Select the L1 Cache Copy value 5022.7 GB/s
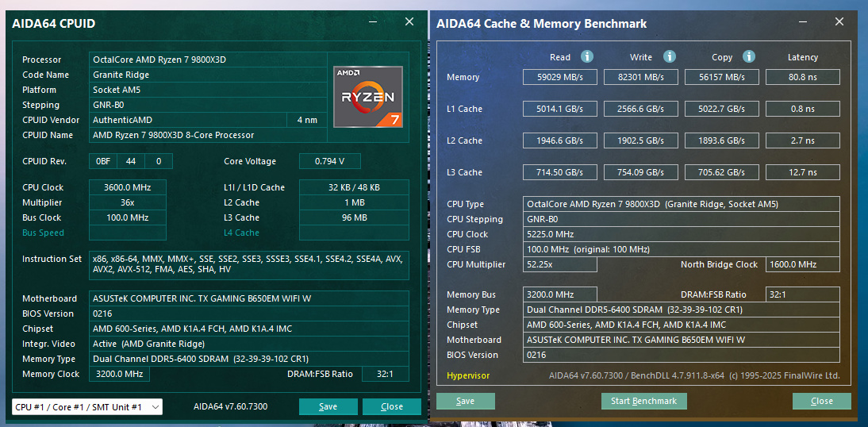 coord(722,109)
